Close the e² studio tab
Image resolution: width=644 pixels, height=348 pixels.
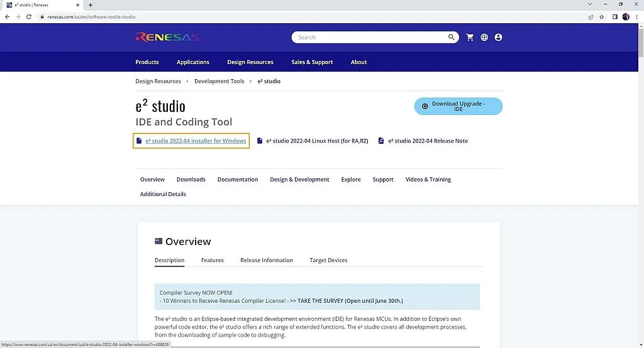pyautogui.click(x=77, y=5)
